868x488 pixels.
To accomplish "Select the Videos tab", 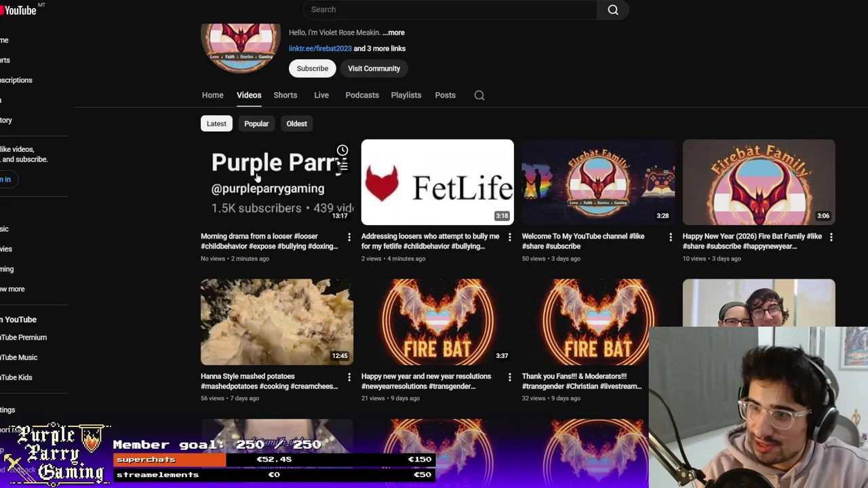I will click(249, 95).
